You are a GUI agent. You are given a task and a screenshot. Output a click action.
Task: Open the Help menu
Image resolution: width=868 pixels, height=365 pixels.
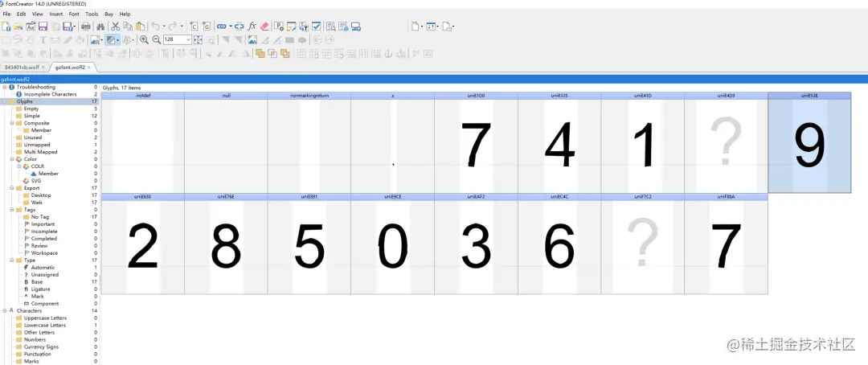(125, 14)
